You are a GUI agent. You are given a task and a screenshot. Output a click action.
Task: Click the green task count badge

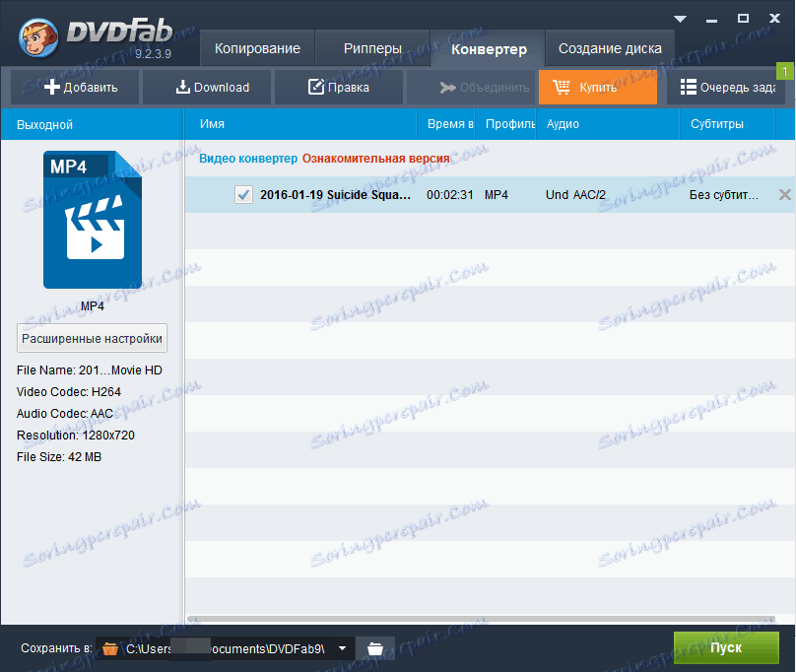tap(785, 71)
